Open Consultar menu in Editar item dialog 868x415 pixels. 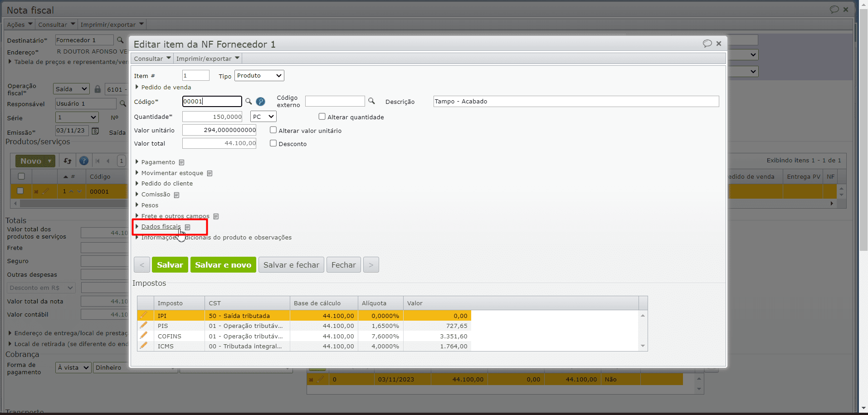[x=152, y=59]
